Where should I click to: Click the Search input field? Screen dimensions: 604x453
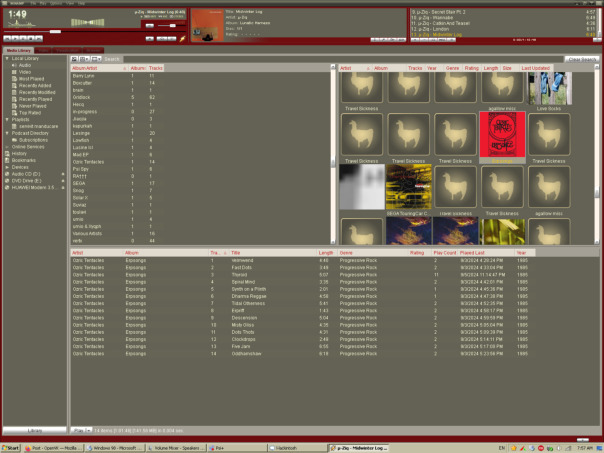[x=343, y=59]
